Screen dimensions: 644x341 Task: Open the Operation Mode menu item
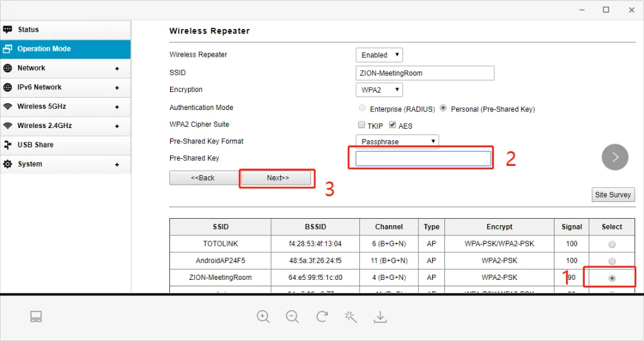(x=65, y=50)
